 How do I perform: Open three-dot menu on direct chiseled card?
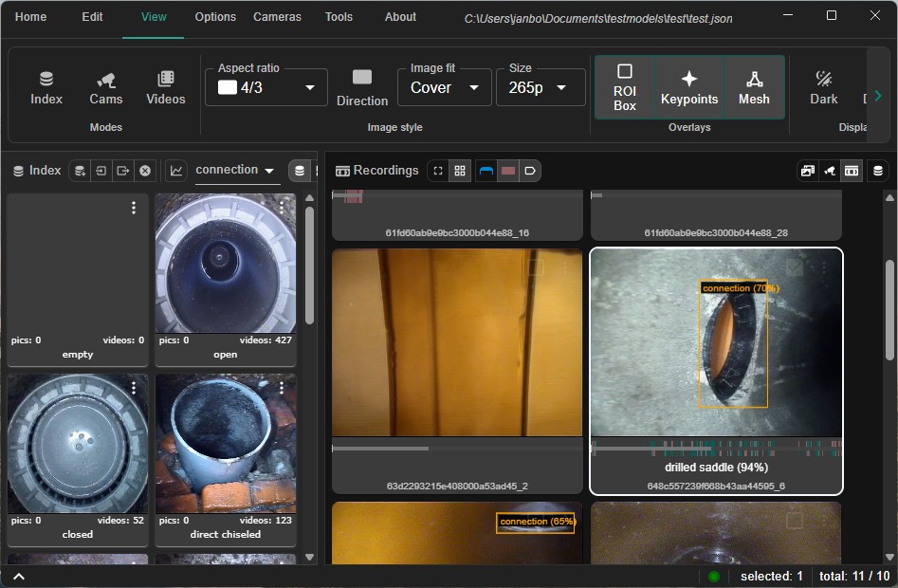click(x=282, y=388)
